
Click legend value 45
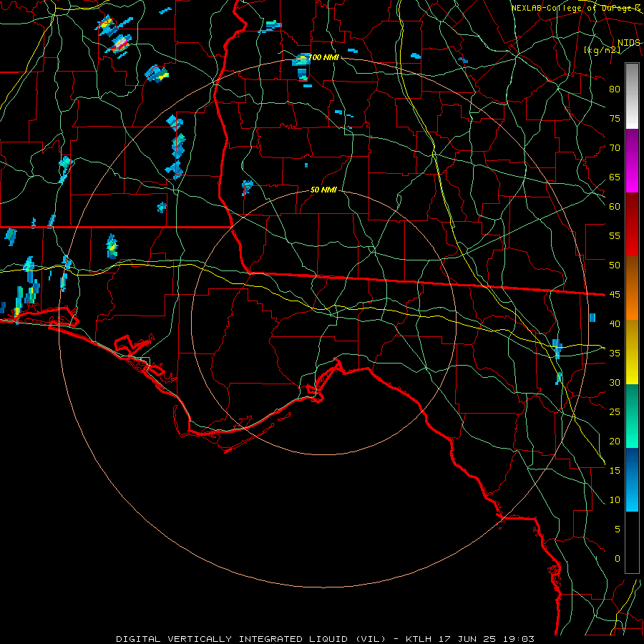tap(615, 295)
